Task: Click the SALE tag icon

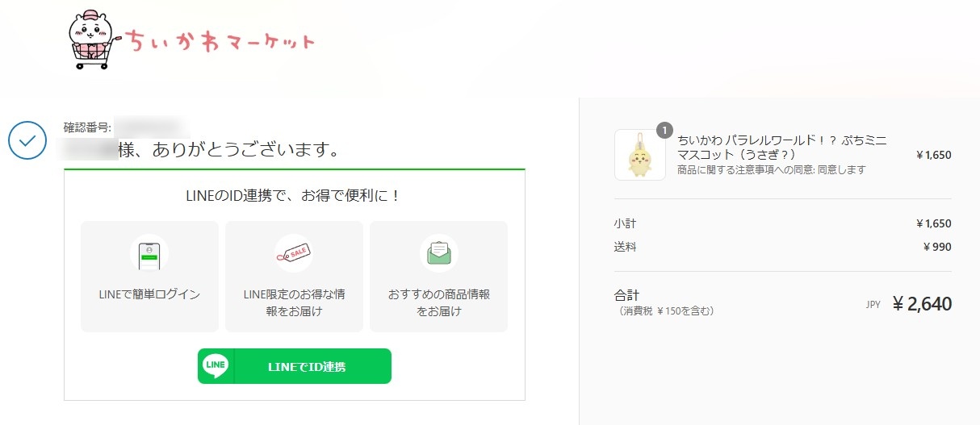Action: click(x=294, y=254)
